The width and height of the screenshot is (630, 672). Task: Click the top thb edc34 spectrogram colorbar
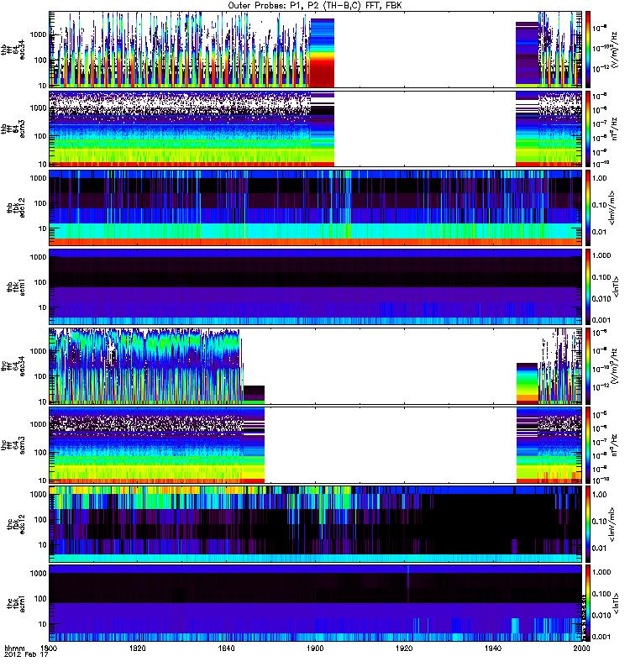pos(588,50)
